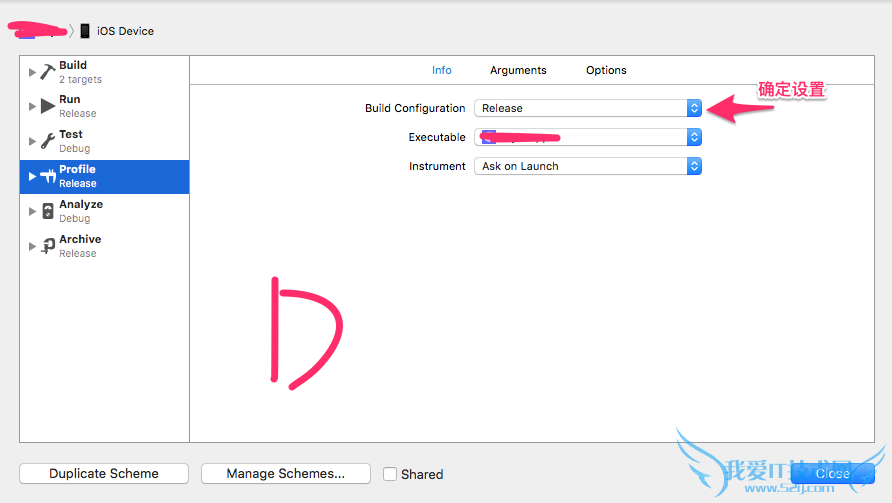Switch to the Info tab
This screenshot has width=892, height=503.
click(441, 70)
